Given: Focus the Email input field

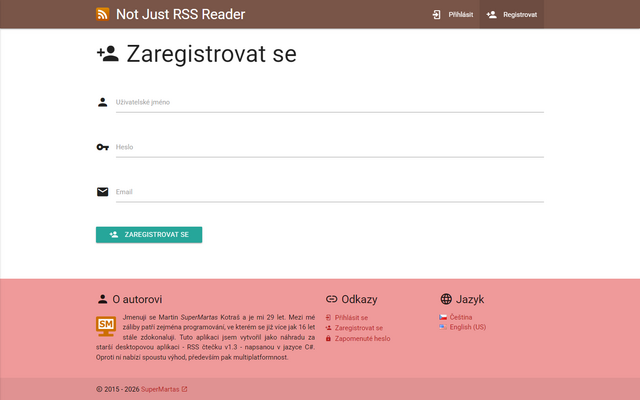Looking at the screenshot, I should click(330, 192).
